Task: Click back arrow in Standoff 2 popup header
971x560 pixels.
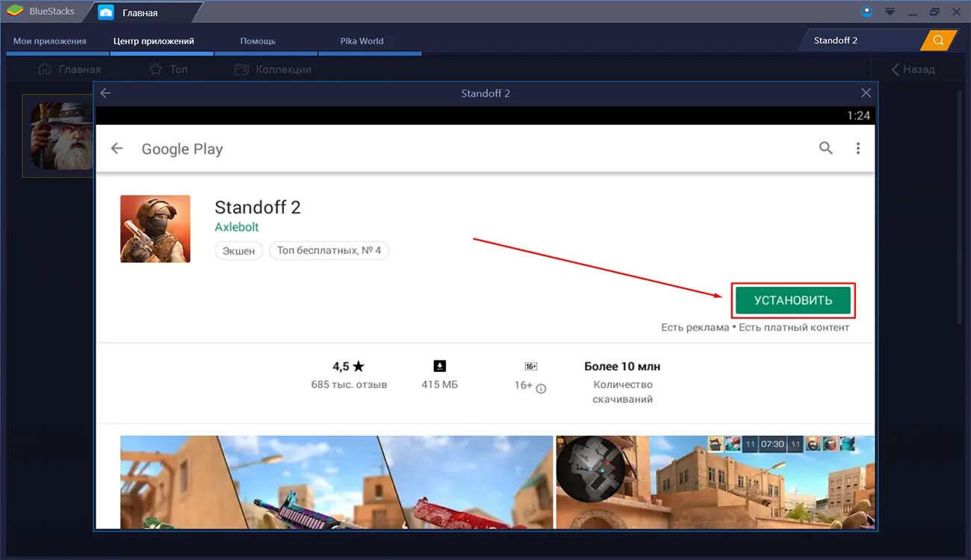Action: click(105, 93)
